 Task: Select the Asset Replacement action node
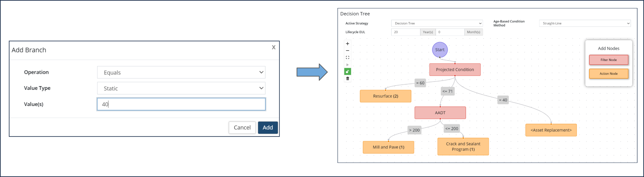pos(551,130)
